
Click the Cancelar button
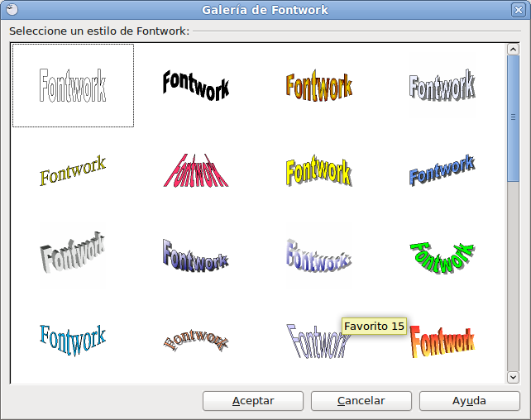click(361, 401)
